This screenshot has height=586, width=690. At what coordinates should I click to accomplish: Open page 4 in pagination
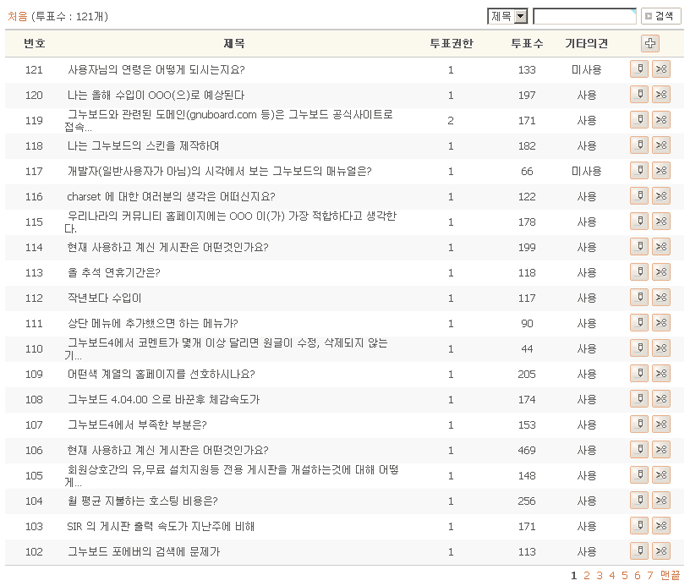tap(612, 575)
